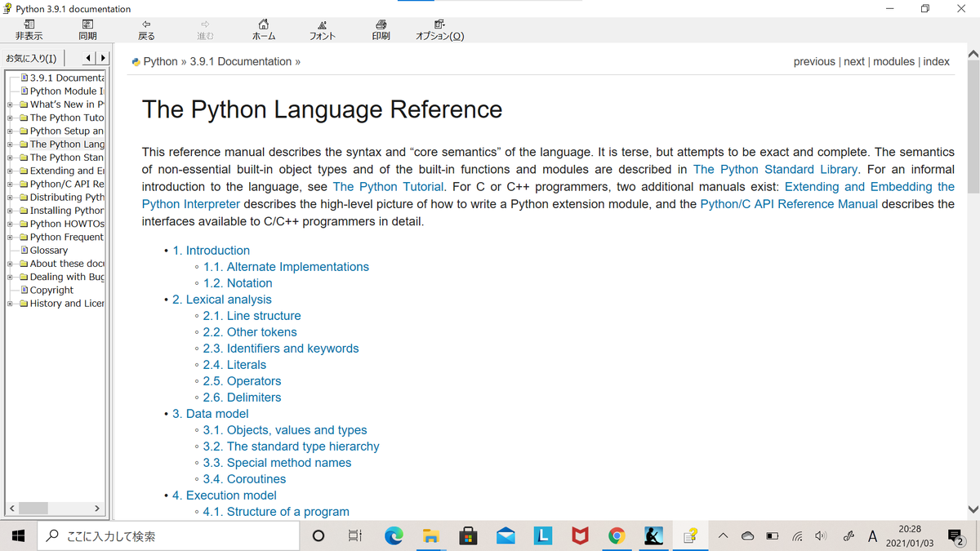Open the オプション(O) toolbar menu
The width and height of the screenshot is (980, 551).
point(440,30)
